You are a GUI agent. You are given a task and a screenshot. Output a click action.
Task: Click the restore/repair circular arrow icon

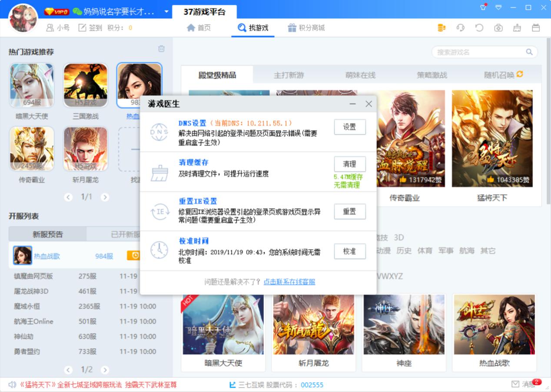[x=479, y=27]
